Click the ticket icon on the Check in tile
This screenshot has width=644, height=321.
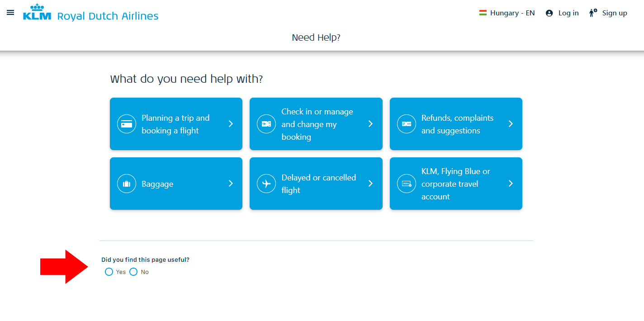[266, 124]
